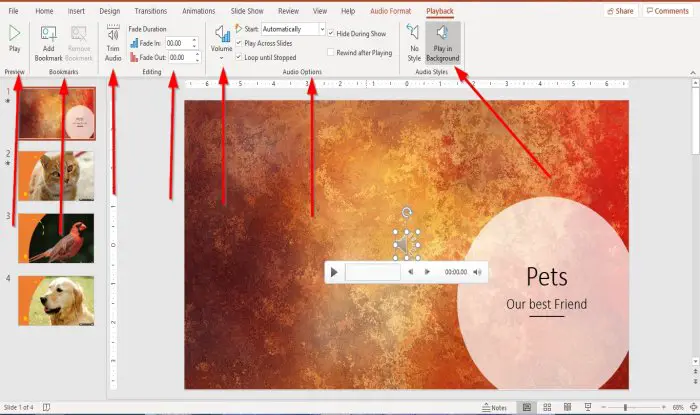Open the File menu
Image resolution: width=700 pixels, height=415 pixels.
13,11
